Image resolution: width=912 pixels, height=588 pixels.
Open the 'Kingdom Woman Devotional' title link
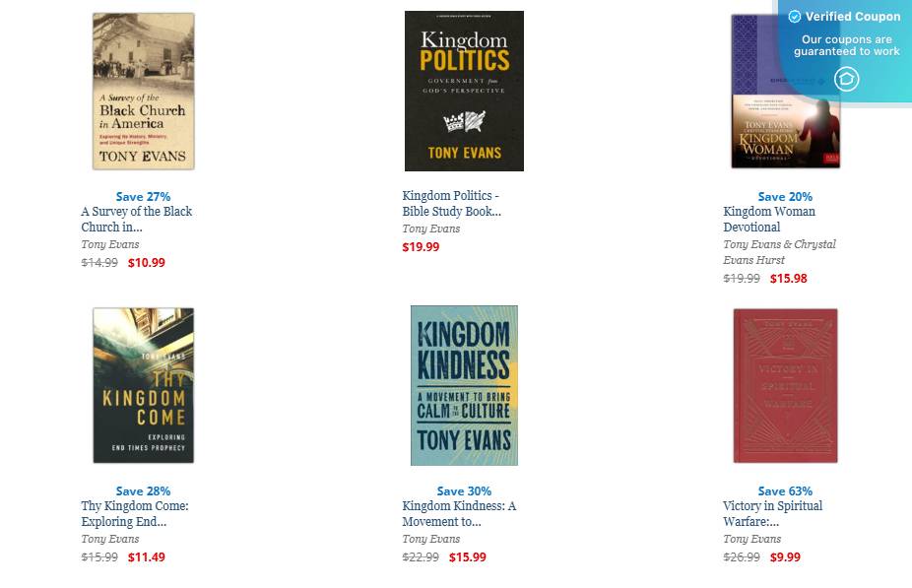[x=769, y=220]
